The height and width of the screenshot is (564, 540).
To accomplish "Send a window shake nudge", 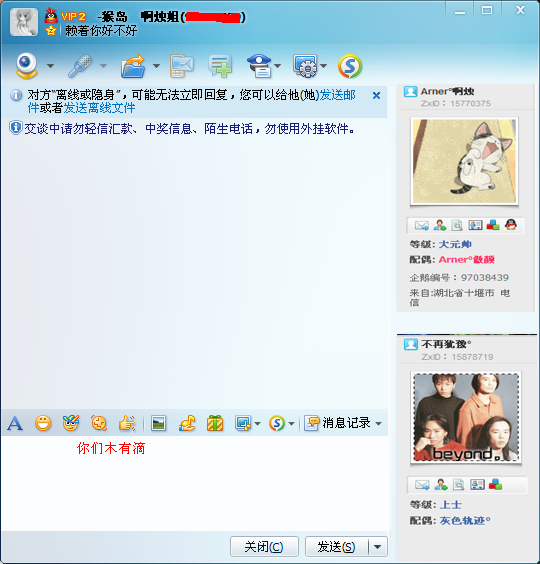I will [x=99, y=423].
